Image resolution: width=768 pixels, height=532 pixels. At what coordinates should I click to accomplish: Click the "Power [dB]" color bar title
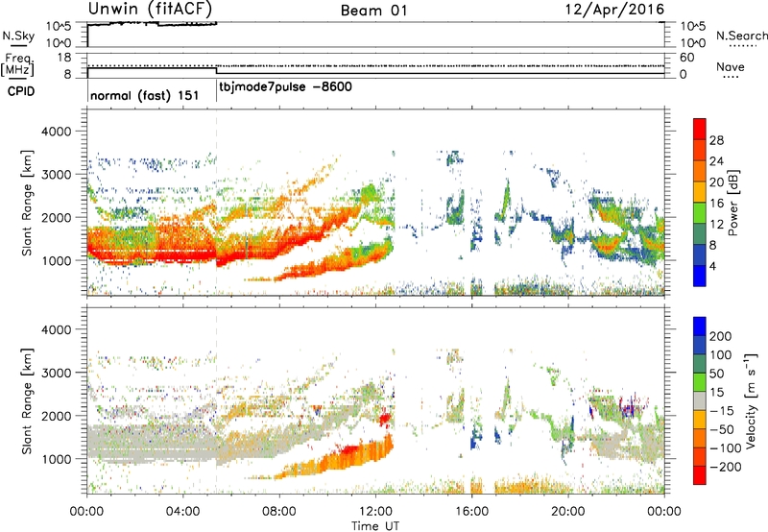tap(732, 203)
